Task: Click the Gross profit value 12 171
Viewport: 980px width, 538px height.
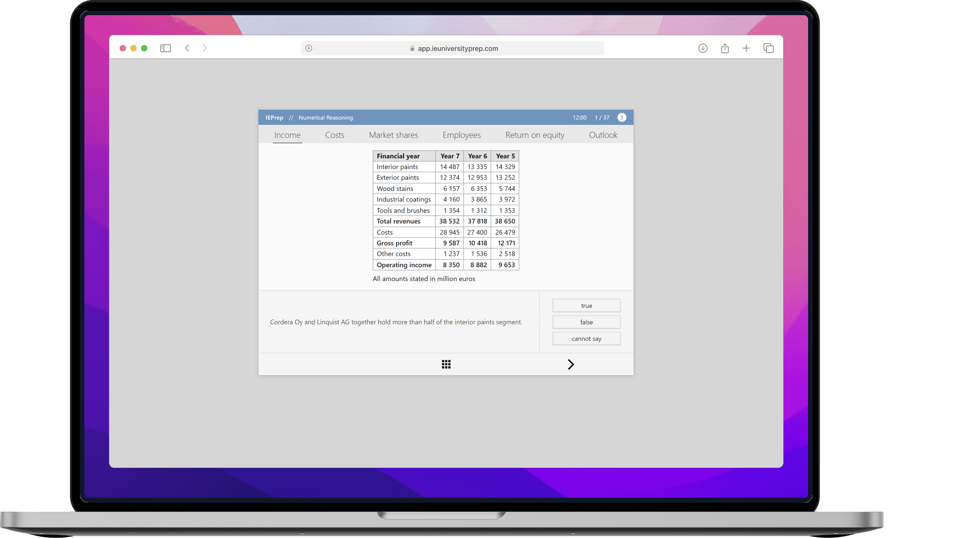Action: 506,243
